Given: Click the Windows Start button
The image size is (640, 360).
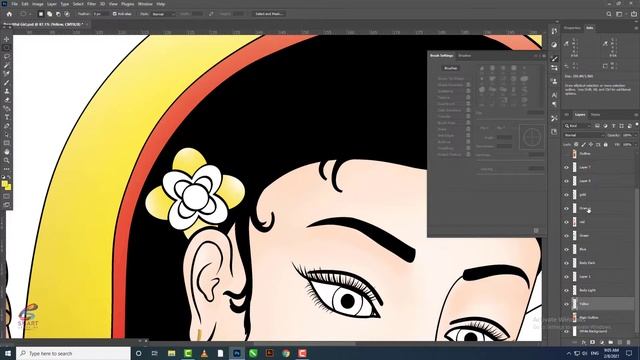Looking at the screenshot, I should click(8, 353).
